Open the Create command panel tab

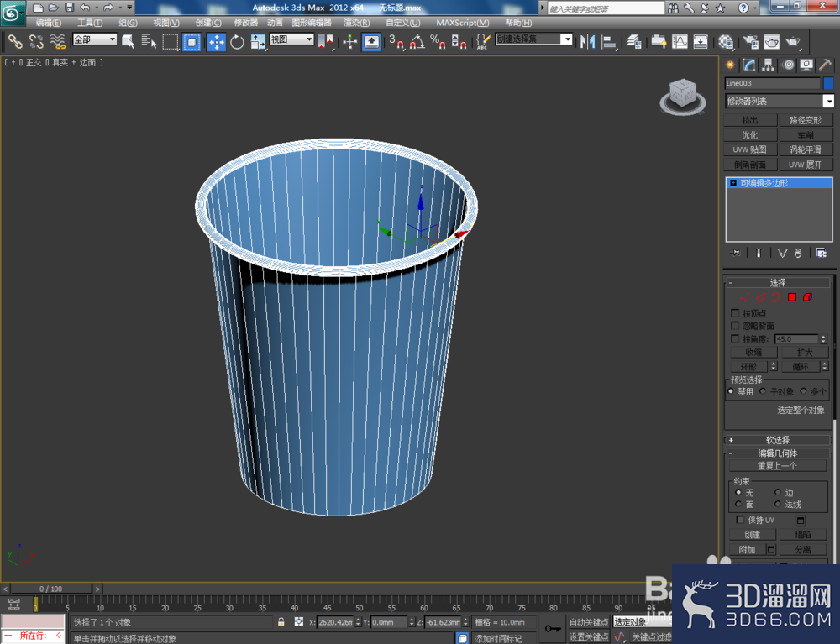[x=730, y=65]
